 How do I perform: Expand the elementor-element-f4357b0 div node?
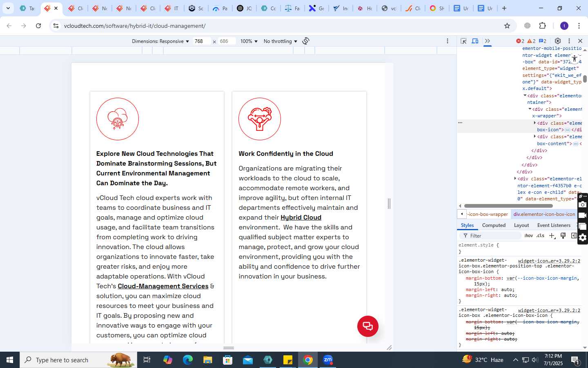coord(515,178)
